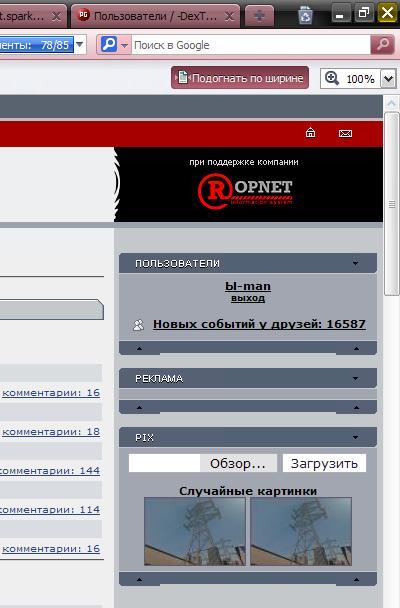The height and width of the screenshot is (608, 400).
Task: Open the elements 78/85 dropdown arrow
Action: [x=80, y=45]
